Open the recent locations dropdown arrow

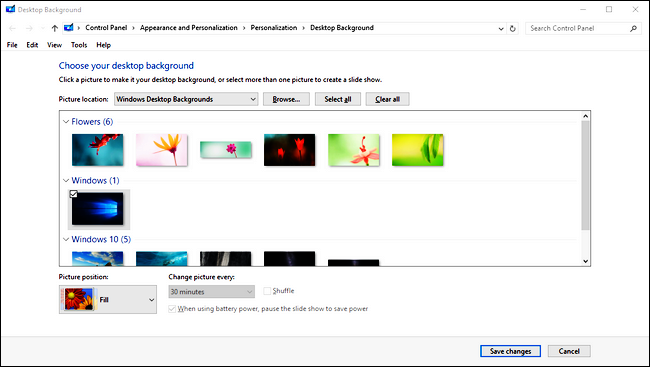(x=42, y=28)
